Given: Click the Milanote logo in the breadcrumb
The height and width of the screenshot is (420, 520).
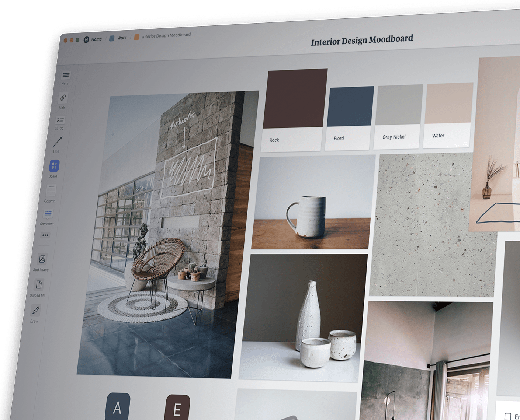Looking at the screenshot, I should coord(86,39).
